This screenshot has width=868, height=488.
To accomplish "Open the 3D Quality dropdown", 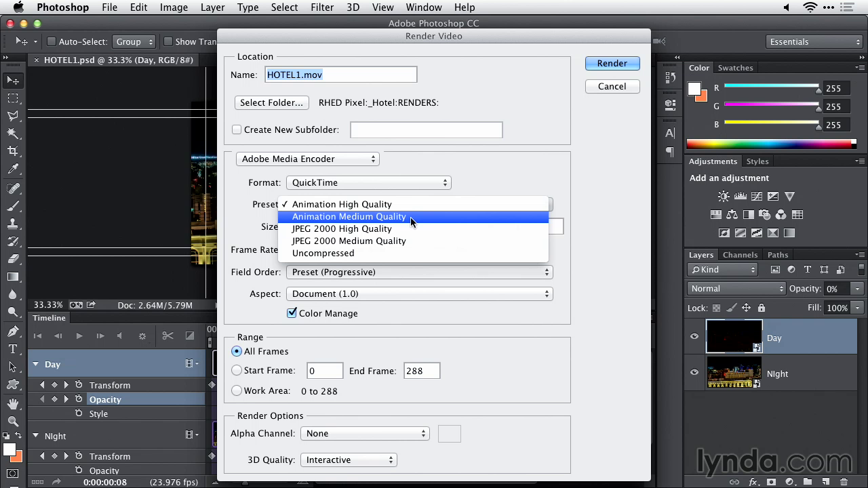I will (348, 460).
